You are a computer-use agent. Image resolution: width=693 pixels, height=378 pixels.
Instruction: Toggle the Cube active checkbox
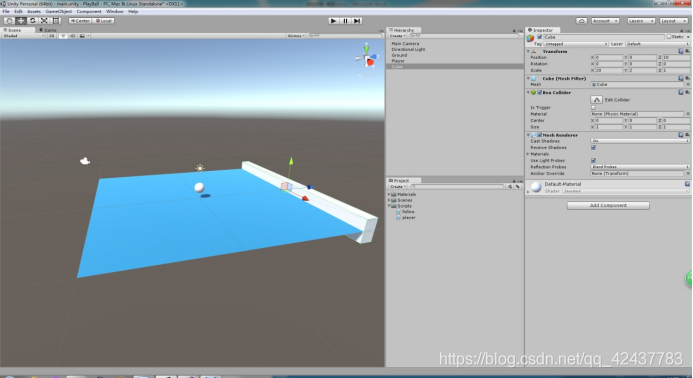click(x=539, y=37)
